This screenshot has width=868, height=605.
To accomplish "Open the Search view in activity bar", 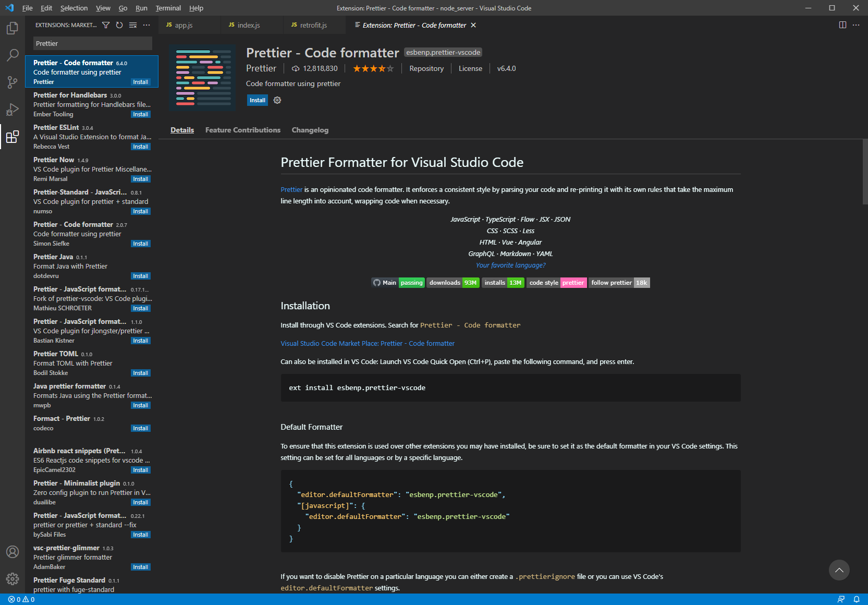I will (x=13, y=55).
